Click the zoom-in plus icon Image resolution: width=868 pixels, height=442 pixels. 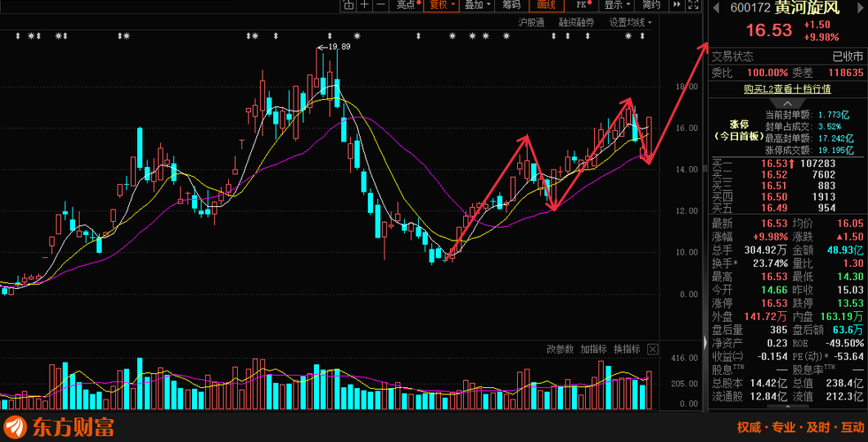(365, 4)
